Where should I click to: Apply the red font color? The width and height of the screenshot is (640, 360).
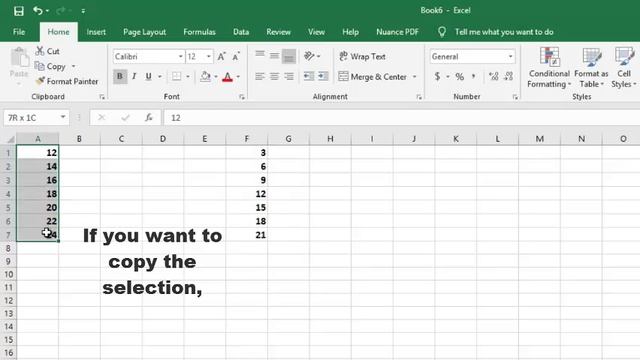[x=228, y=76]
